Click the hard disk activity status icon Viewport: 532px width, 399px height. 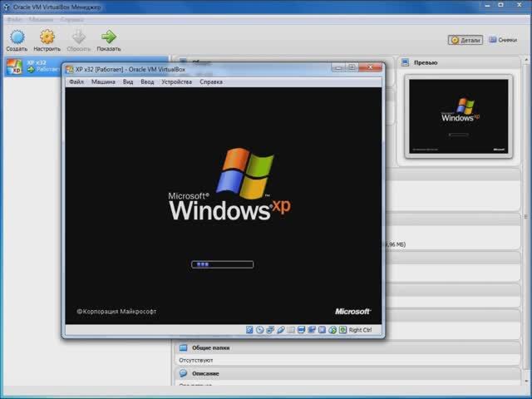pos(249,330)
